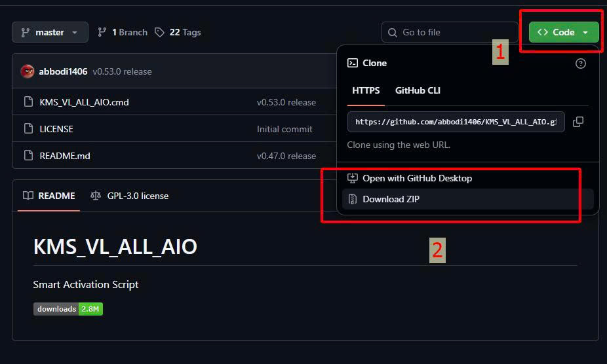
Task: Click the file icon beside KMS_VL_ALL_AIO.cmd
Action: point(28,102)
